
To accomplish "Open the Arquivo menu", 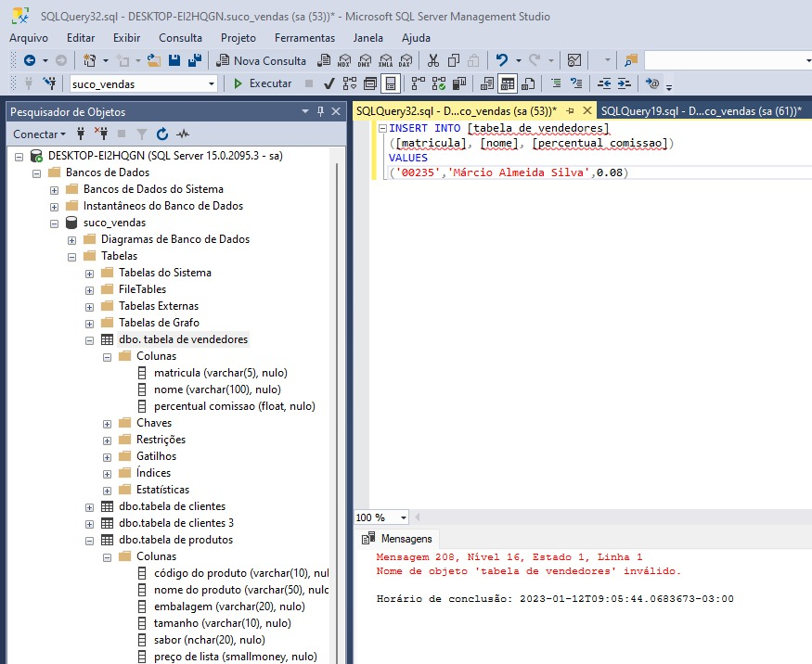I will 29,38.
